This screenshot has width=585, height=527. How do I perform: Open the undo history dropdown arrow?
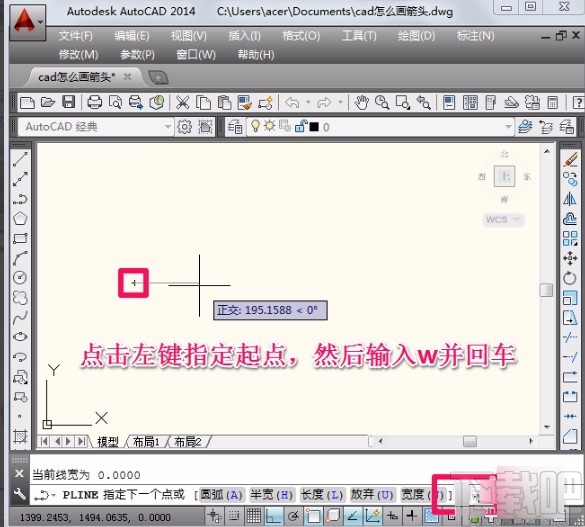(308, 102)
